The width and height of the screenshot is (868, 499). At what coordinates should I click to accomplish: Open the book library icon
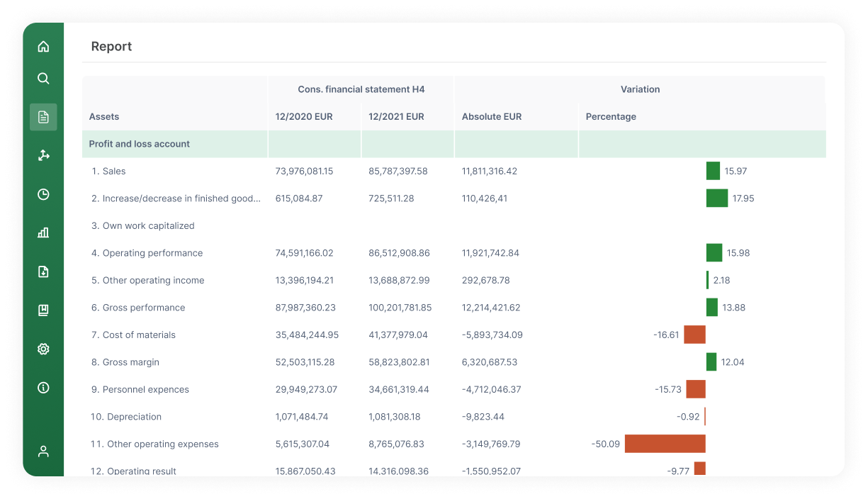pyautogui.click(x=43, y=310)
